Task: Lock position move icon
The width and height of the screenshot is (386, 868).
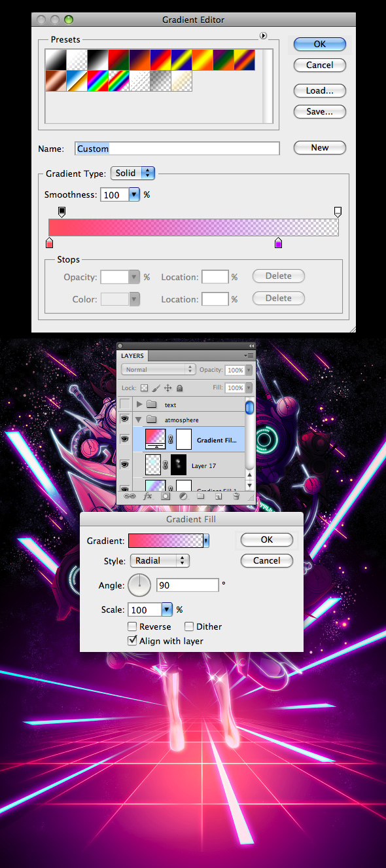Action: (167, 388)
